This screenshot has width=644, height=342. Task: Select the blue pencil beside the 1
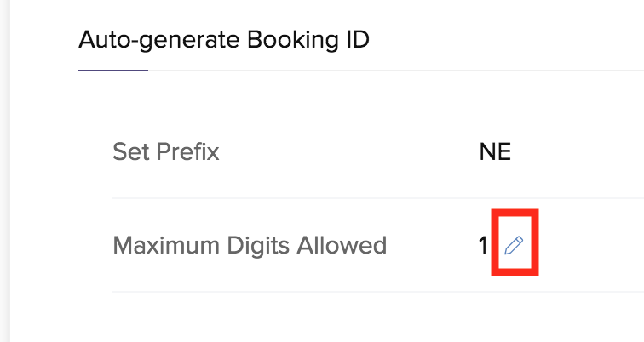[x=514, y=245]
